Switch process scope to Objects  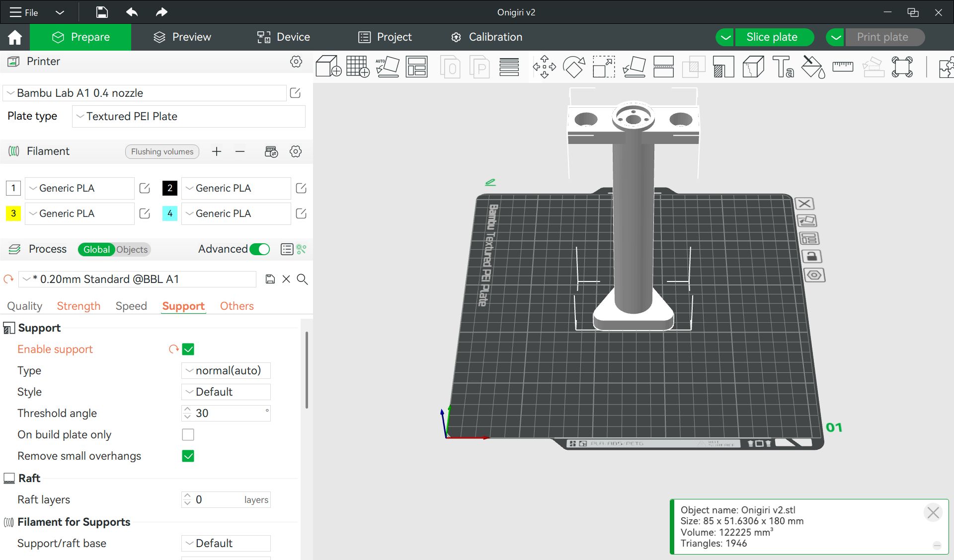coord(132,249)
